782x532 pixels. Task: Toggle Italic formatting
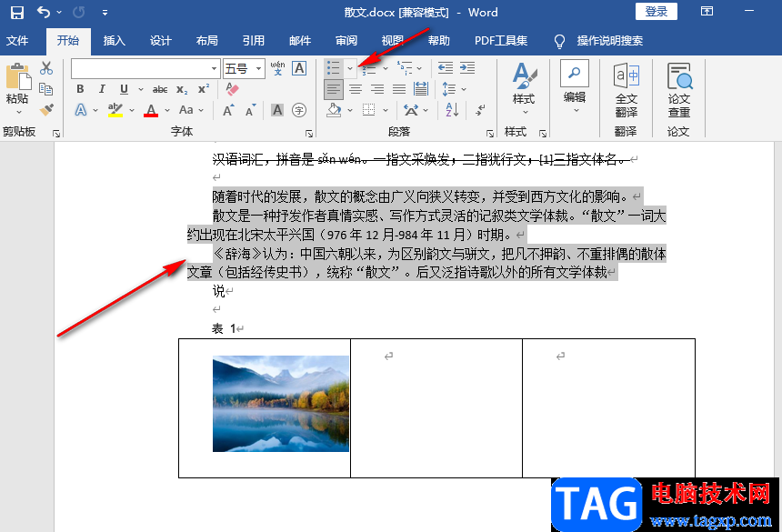coord(102,89)
